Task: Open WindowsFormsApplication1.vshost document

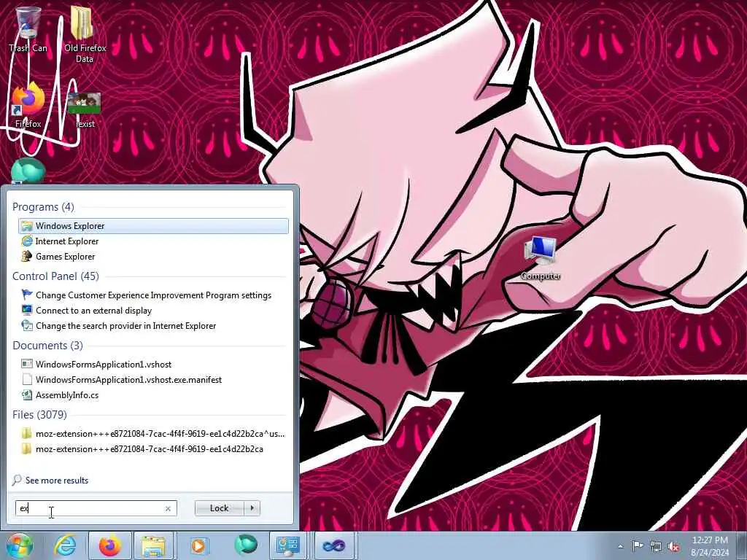Action: pos(153,365)
